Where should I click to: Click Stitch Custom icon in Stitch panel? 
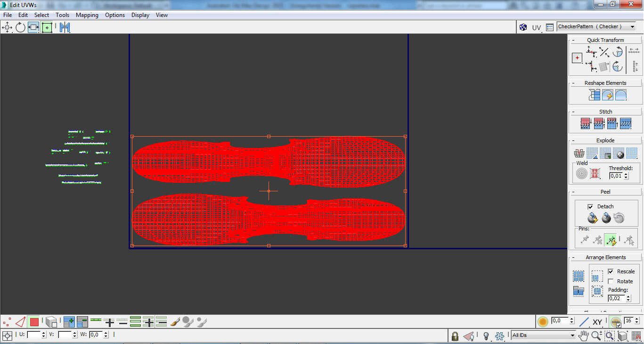point(626,123)
